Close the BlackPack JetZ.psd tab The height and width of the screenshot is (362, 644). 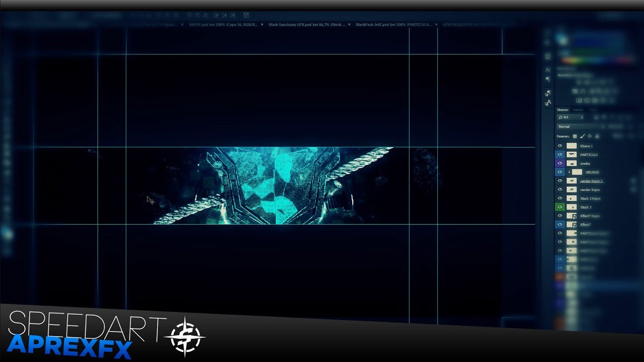pyautogui.click(x=436, y=24)
